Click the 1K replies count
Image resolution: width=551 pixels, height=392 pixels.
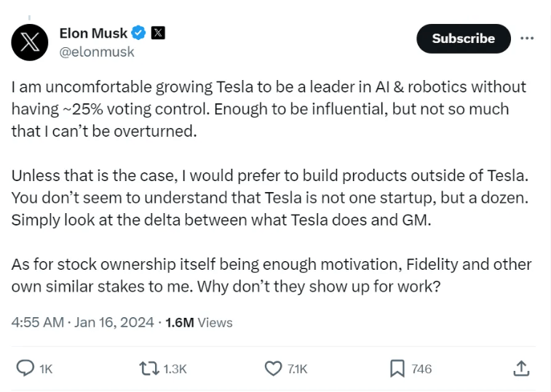coord(46,369)
